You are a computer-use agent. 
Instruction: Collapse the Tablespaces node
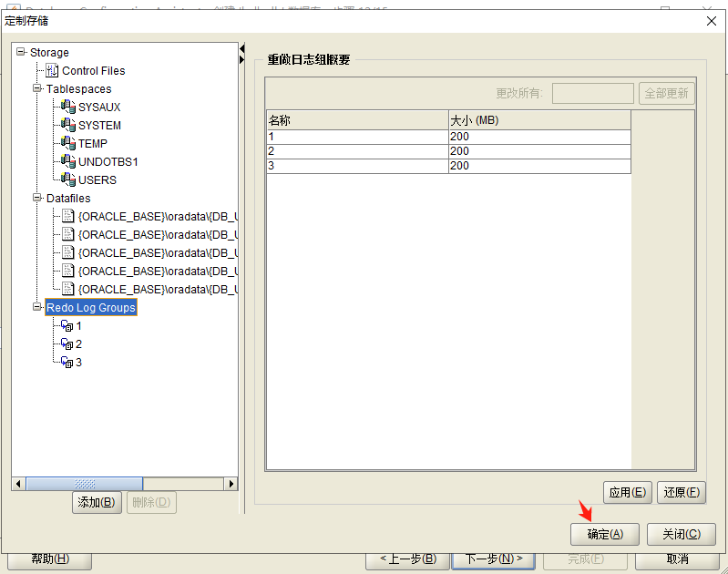click(x=37, y=87)
